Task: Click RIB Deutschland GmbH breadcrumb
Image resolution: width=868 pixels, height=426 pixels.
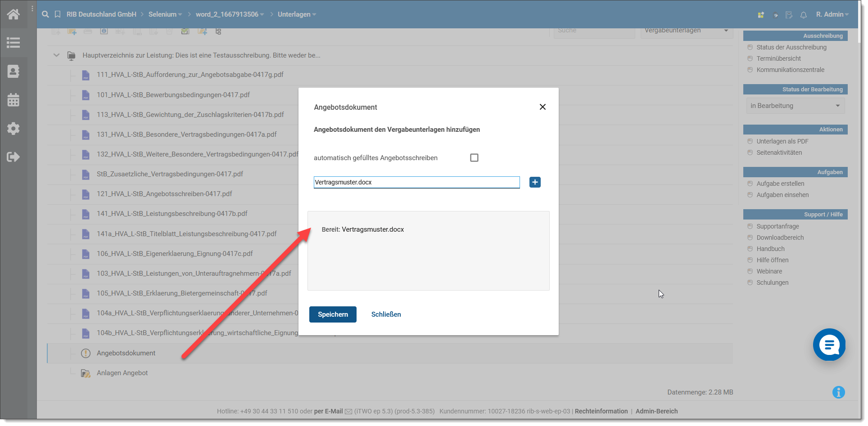Action: 101,14
